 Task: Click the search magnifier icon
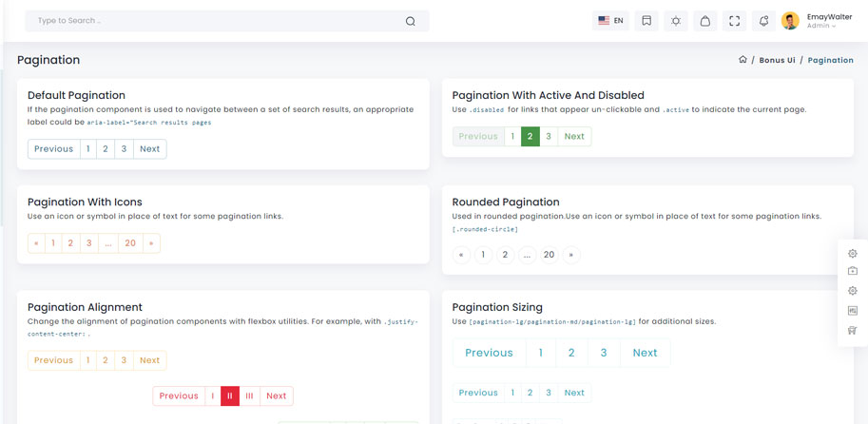(x=410, y=21)
